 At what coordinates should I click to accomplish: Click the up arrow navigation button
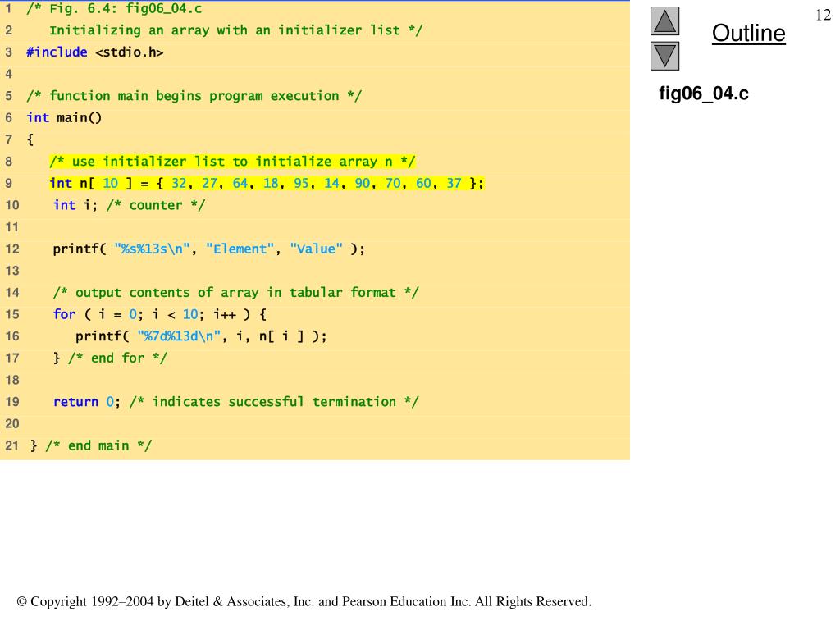[664, 21]
